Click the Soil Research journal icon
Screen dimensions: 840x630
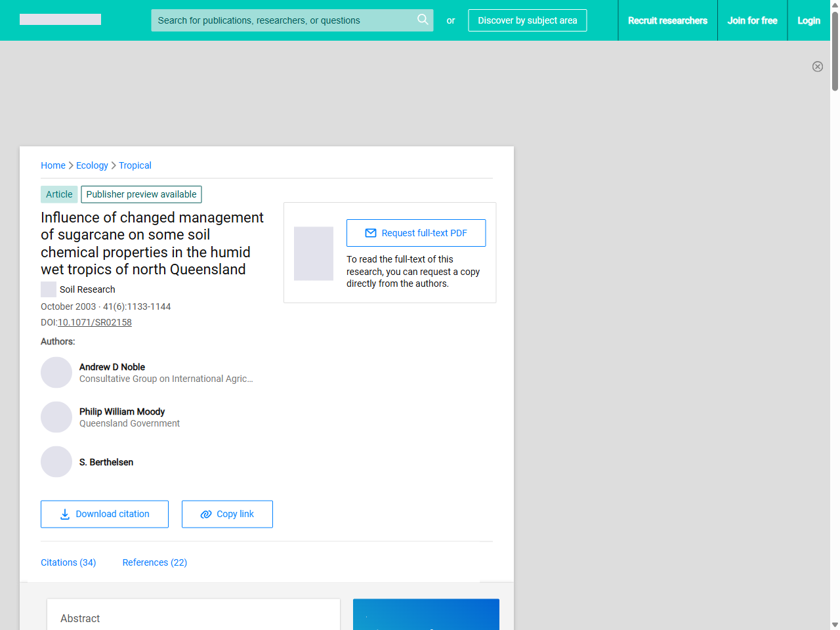pyautogui.click(x=49, y=289)
